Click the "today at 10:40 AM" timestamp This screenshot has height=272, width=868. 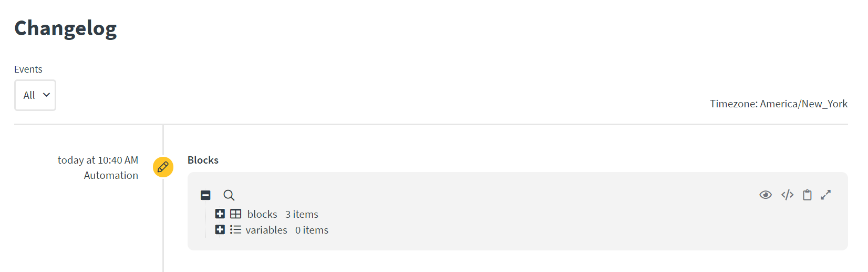point(98,160)
